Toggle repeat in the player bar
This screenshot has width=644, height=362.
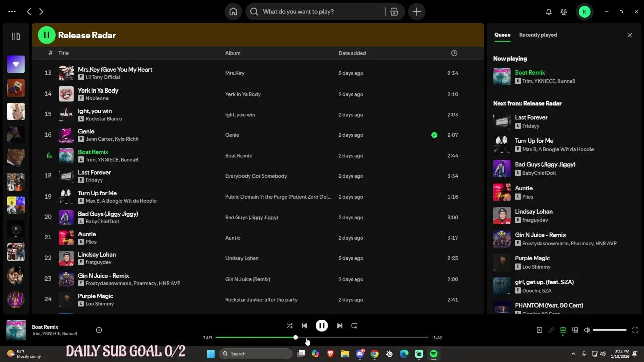coord(354,326)
